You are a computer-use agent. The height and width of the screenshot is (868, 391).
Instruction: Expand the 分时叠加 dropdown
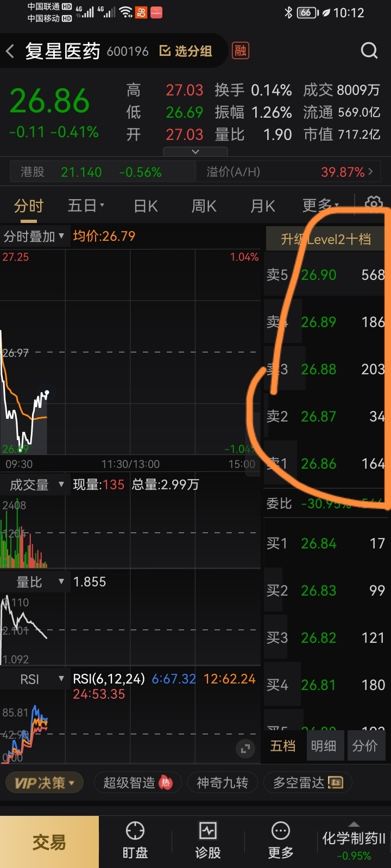point(35,237)
